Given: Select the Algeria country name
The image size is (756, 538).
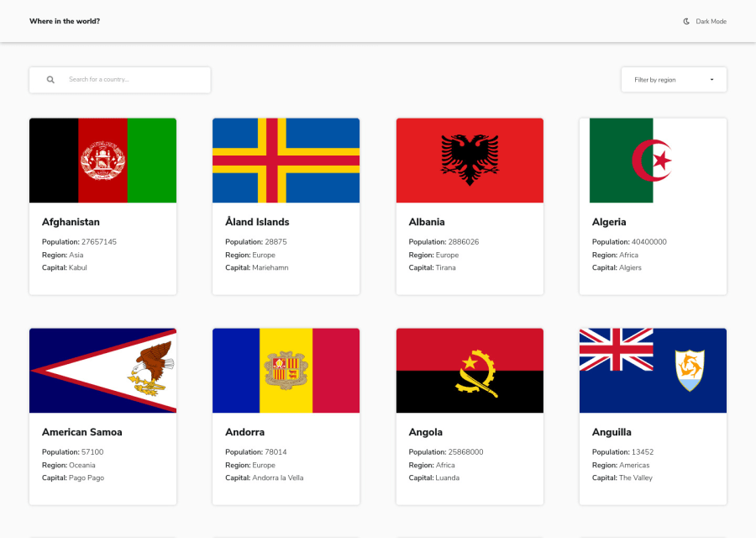Looking at the screenshot, I should (609, 222).
